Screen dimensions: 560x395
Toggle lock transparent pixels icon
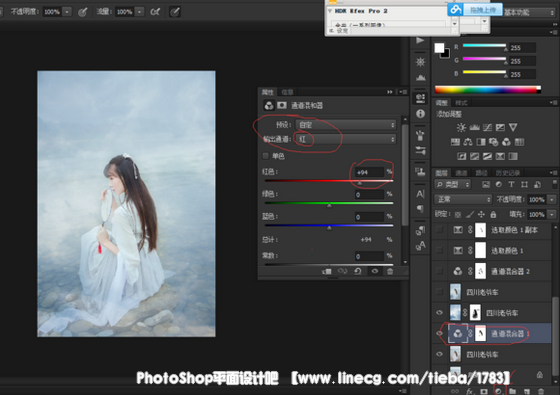coord(458,215)
